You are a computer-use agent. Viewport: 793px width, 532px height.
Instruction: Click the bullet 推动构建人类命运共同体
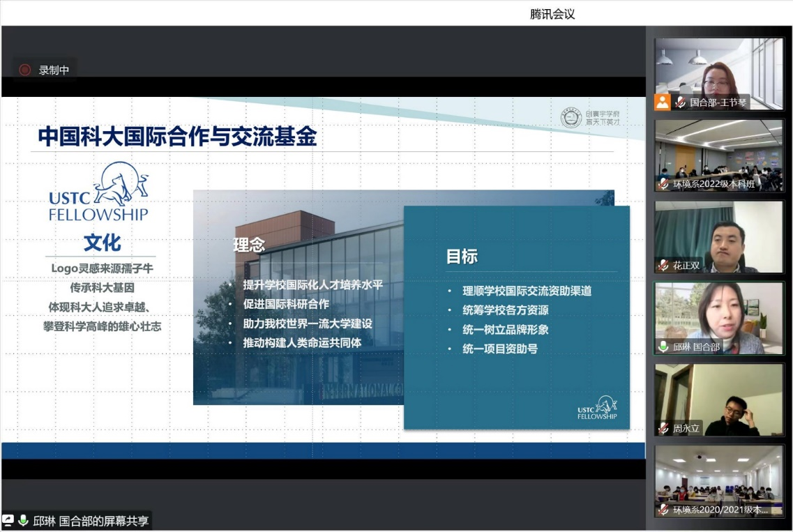[302, 343]
